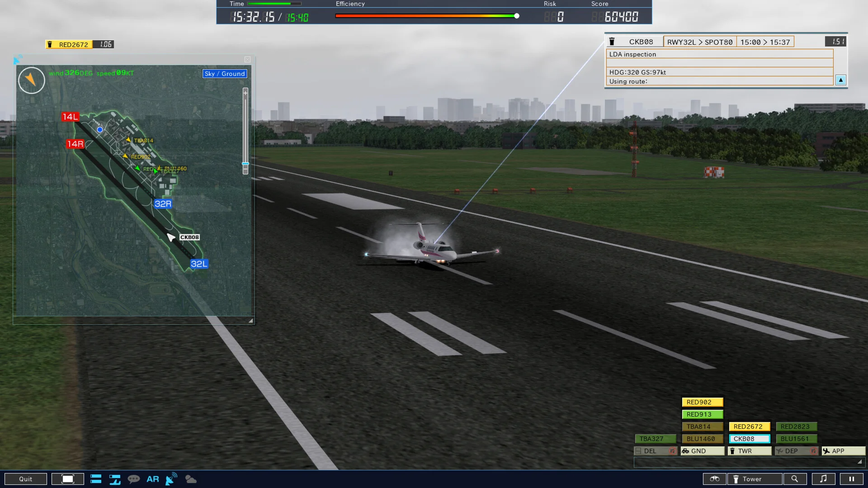Viewport: 868px width, 488px height.
Task: Pause the game with the pause button
Action: click(x=851, y=479)
